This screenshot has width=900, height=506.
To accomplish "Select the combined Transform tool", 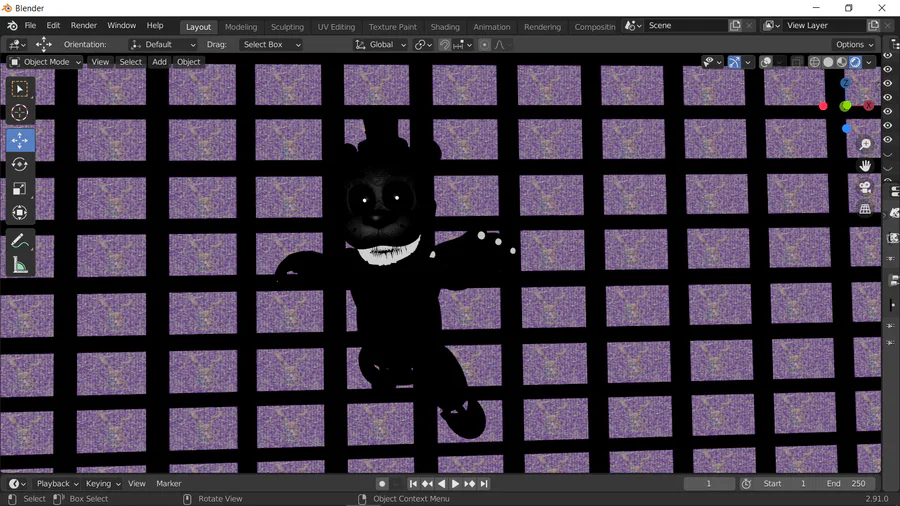I will pos(20,213).
